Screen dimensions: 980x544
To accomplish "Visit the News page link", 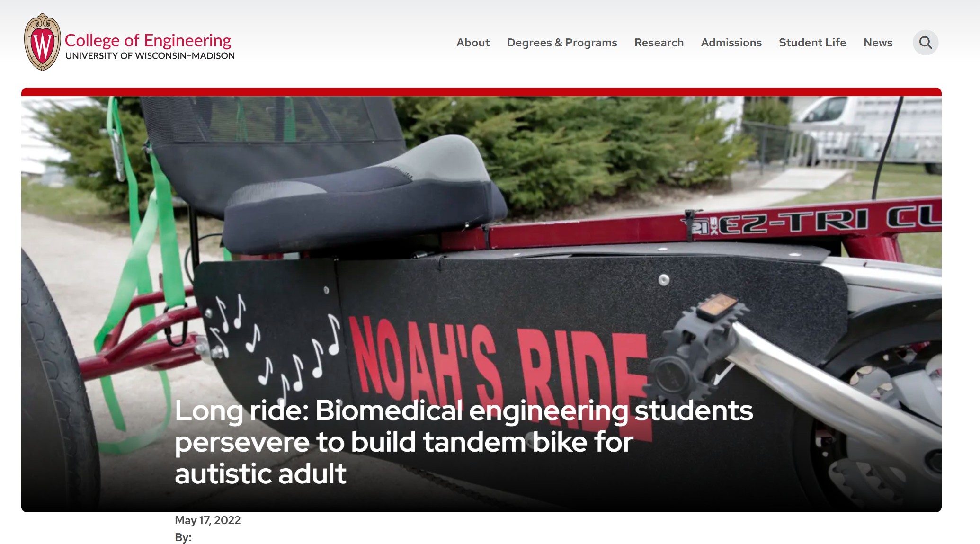I will tap(878, 43).
